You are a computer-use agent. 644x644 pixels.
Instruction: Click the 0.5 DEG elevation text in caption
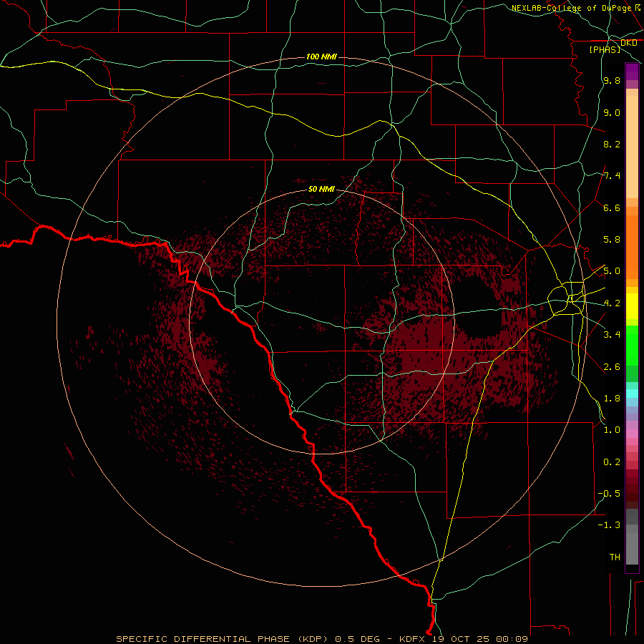[358, 639]
